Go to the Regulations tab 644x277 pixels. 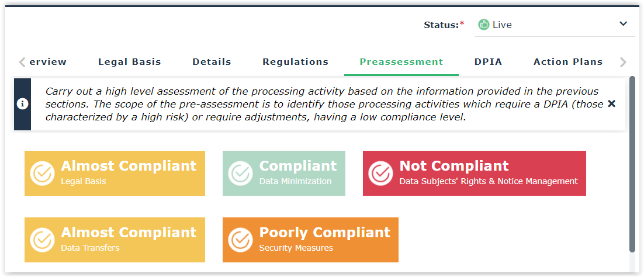295,61
